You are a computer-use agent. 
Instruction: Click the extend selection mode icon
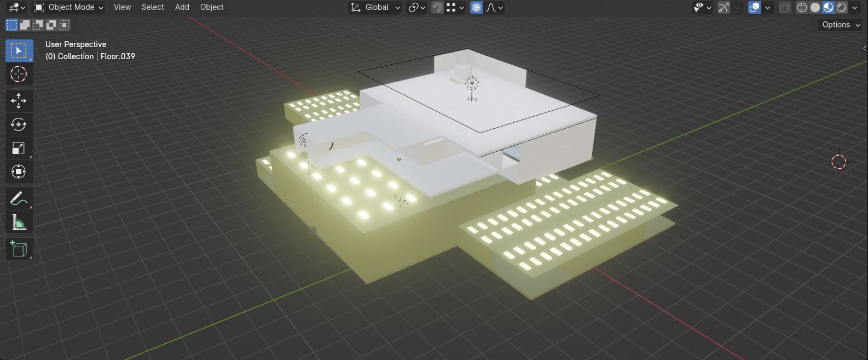25,25
